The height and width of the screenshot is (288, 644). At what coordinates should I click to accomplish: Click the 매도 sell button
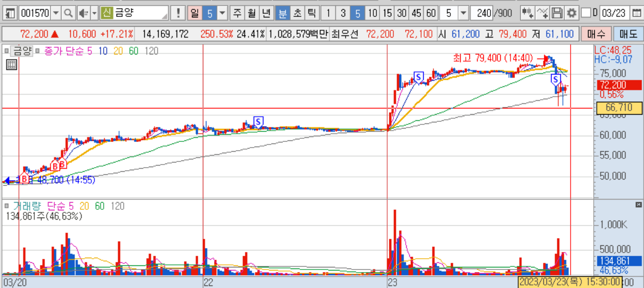(x=628, y=34)
